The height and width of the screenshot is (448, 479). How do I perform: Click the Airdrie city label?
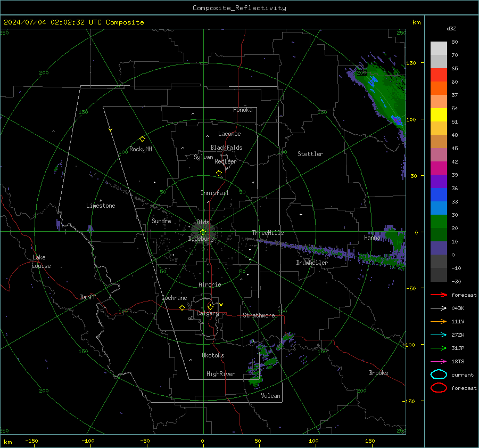210,284
